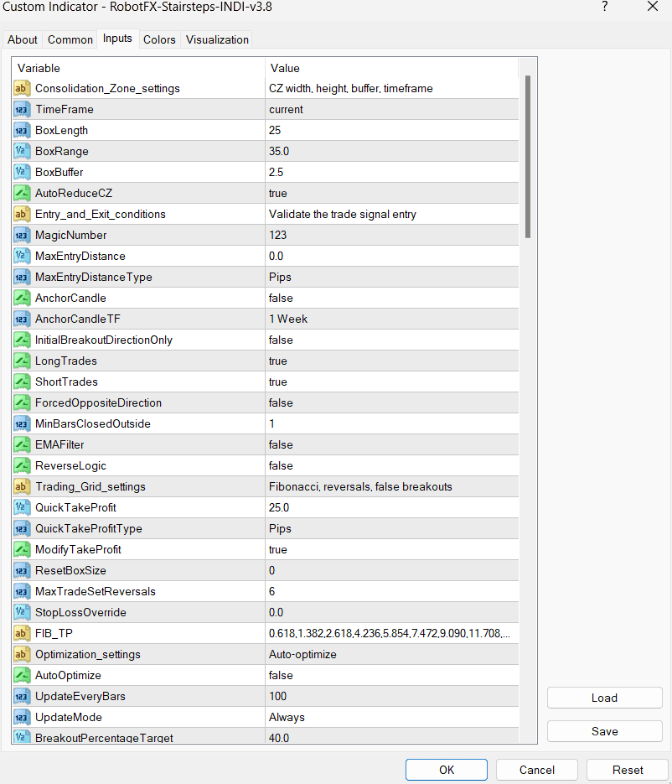Image resolution: width=672 pixels, height=784 pixels.
Task: Click the Cancel button
Action: point(537,770)
